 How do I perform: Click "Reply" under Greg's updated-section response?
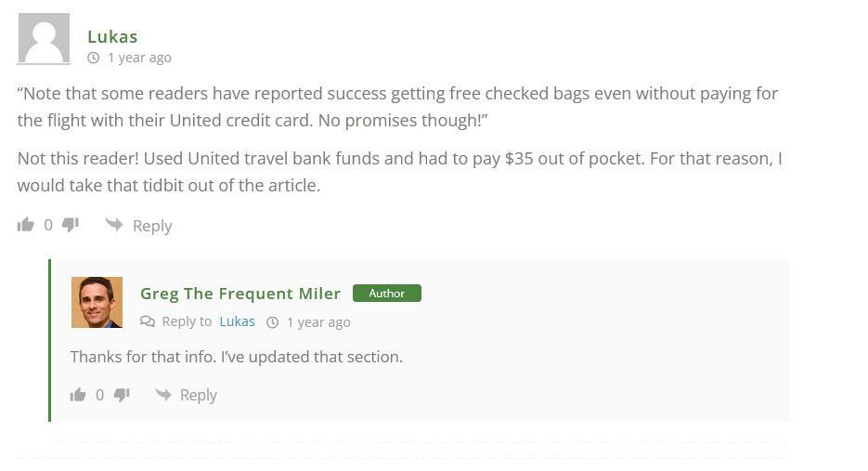coord(198,395)
